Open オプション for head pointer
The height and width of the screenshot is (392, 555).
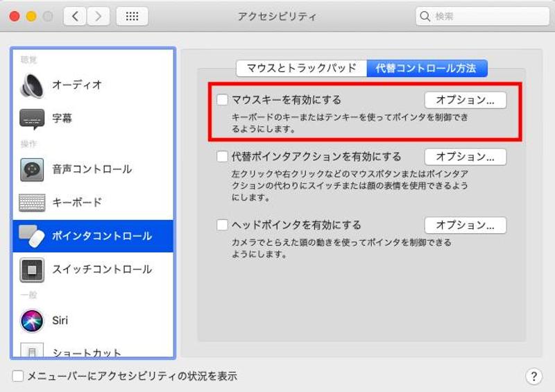[465, 225]
